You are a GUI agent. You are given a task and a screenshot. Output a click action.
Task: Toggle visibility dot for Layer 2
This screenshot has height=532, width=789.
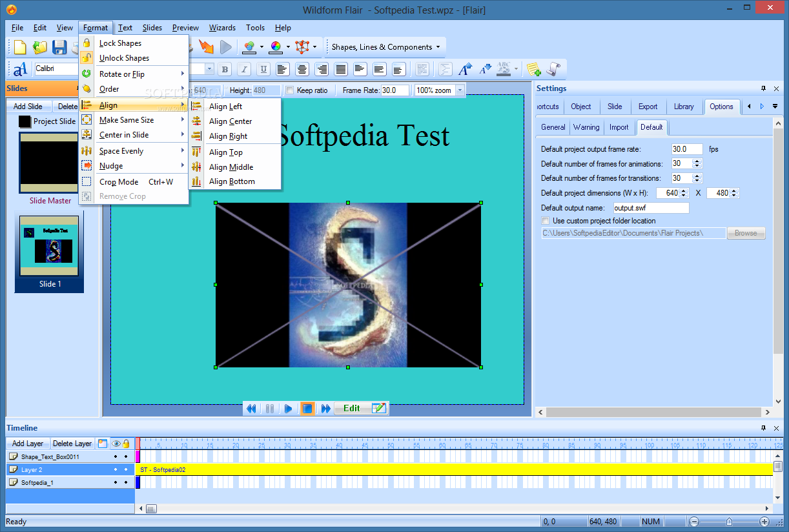(x=116, y=469)
